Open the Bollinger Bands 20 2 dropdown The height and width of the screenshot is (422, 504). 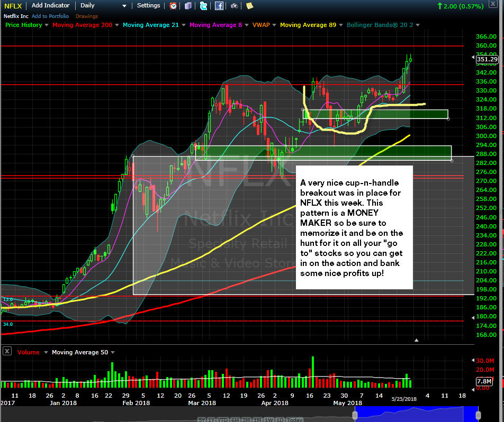(418, 25)
